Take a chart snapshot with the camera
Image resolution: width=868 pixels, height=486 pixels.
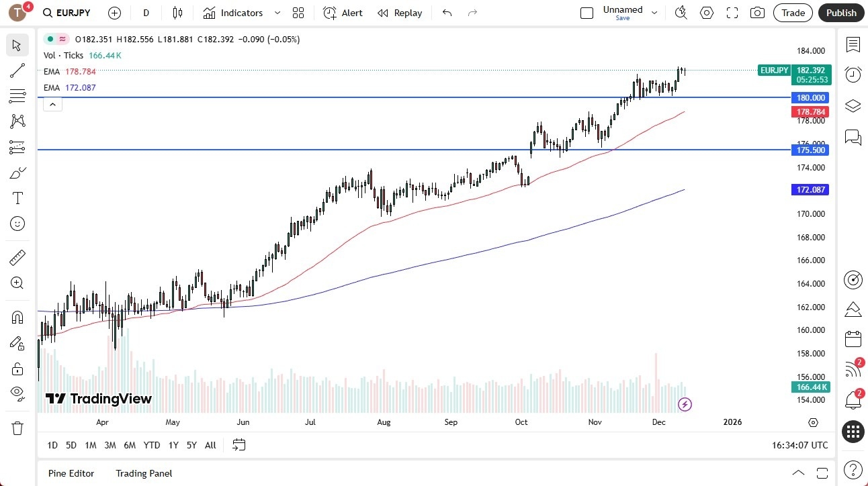tap(757, 13)
